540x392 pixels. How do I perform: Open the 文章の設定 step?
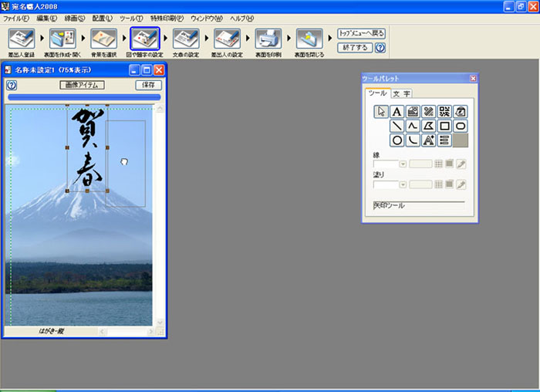186,38
